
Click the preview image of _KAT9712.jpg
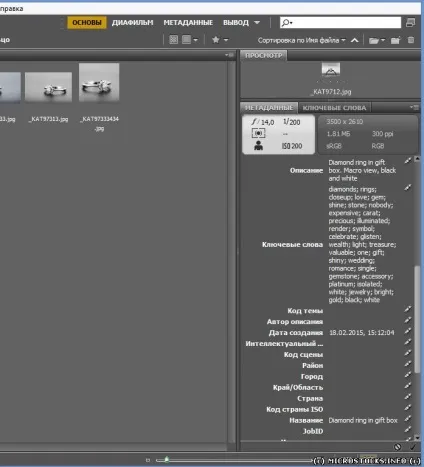tap(331, 70)
